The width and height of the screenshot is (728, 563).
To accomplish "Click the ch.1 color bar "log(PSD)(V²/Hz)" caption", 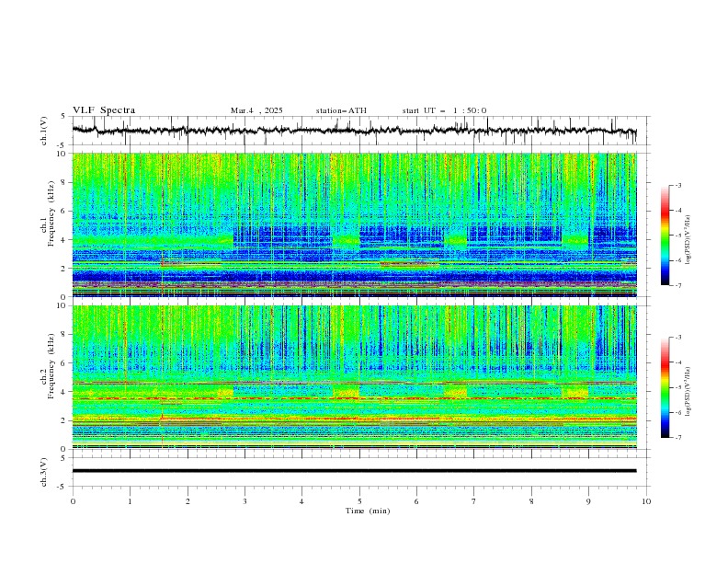I will coord(688,239).
